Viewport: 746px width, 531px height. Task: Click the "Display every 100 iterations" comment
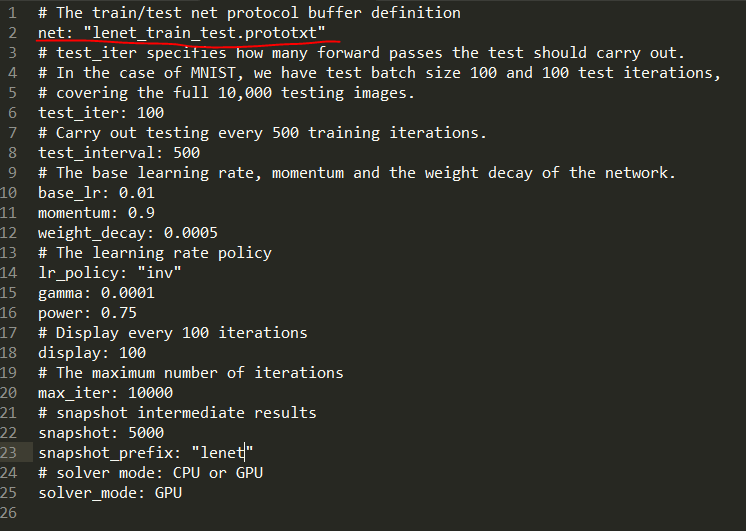[172, 332]
